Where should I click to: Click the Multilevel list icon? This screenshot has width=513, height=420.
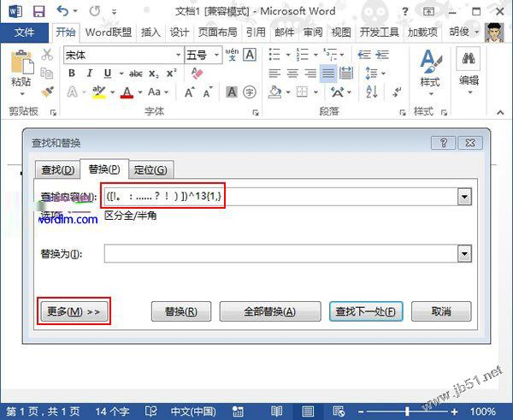330,55
